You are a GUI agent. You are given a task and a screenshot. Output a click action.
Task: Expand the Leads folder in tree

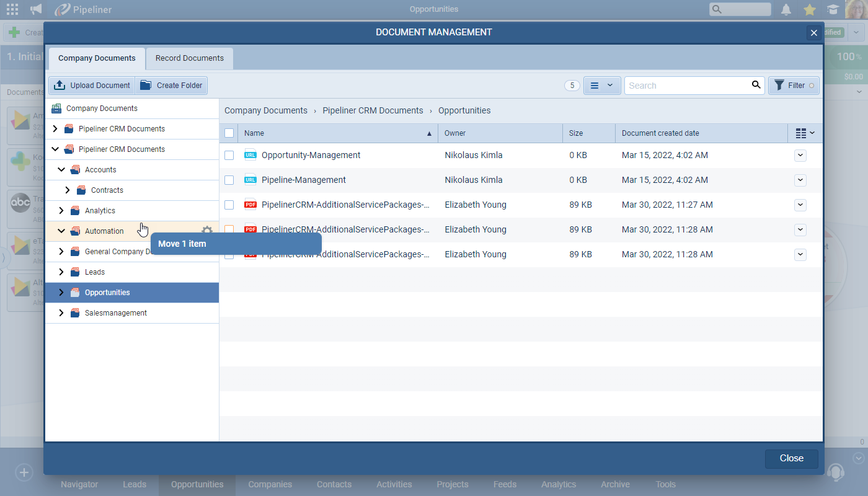61,272
